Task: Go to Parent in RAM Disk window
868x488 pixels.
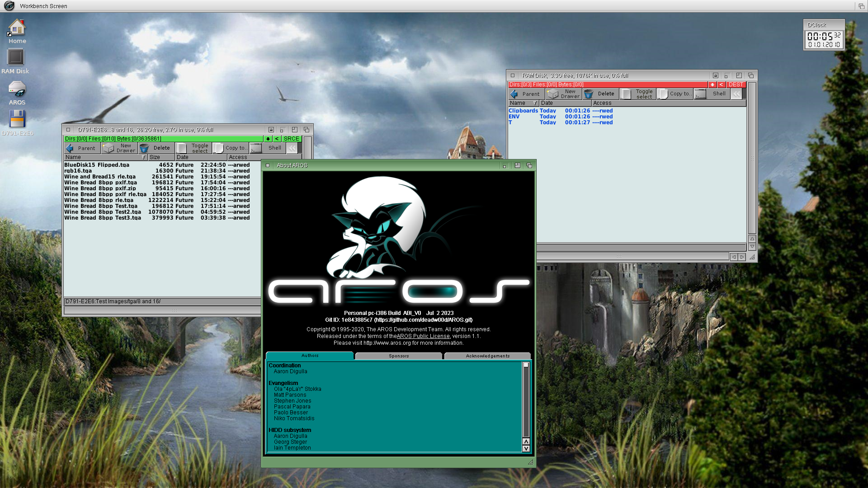Action: (526, 94)
